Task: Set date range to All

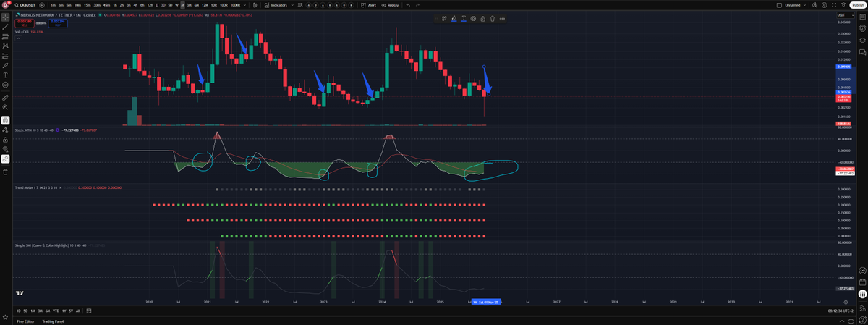Action: tap(78, 311)
